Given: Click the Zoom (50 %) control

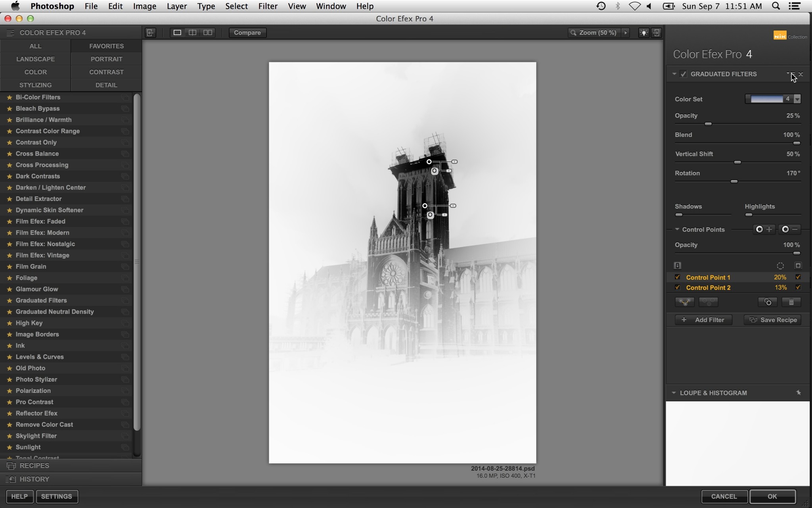Looking at the screenshot, I should point(594,33).
